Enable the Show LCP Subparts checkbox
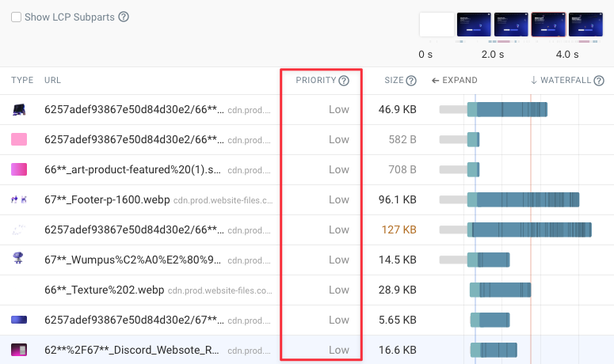The image size is (614, 364). click(x=16, y=17)
